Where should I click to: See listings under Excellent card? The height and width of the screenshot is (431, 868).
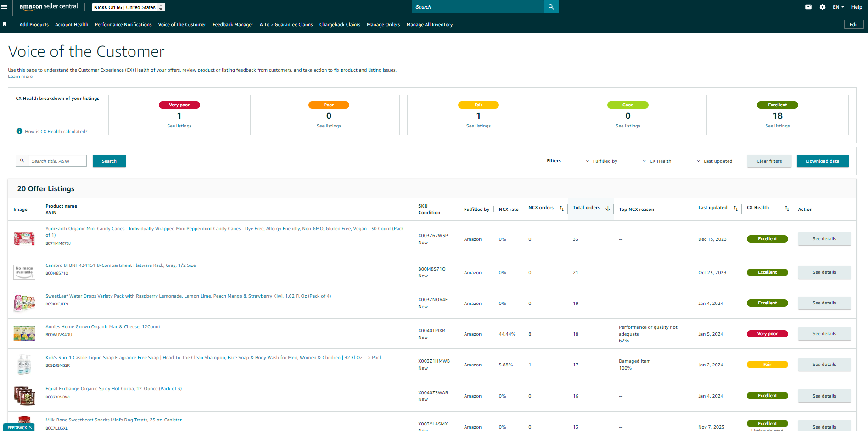[x=778, y=126]
